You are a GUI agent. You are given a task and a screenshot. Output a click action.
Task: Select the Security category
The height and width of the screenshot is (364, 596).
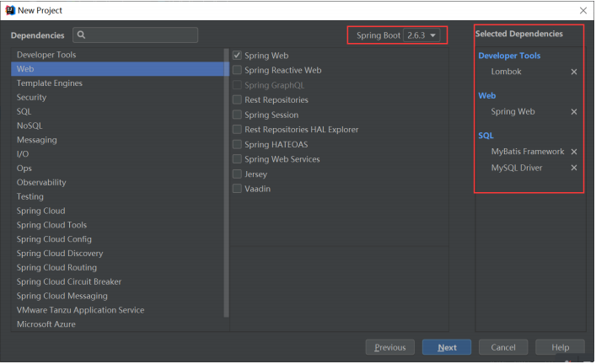118,97
